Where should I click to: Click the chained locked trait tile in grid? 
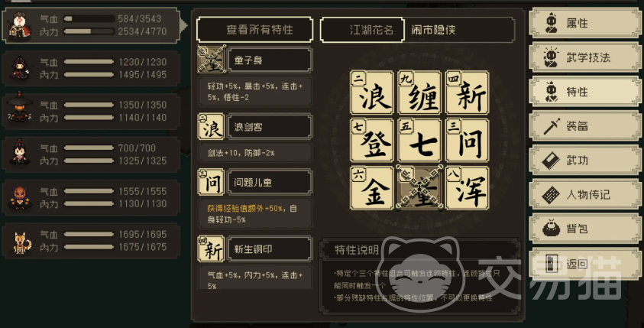coord(419,188)
